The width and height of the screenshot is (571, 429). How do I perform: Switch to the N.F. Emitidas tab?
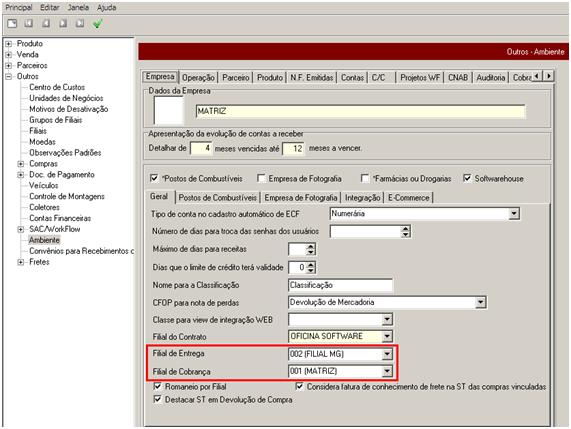(x=312, y=78)
